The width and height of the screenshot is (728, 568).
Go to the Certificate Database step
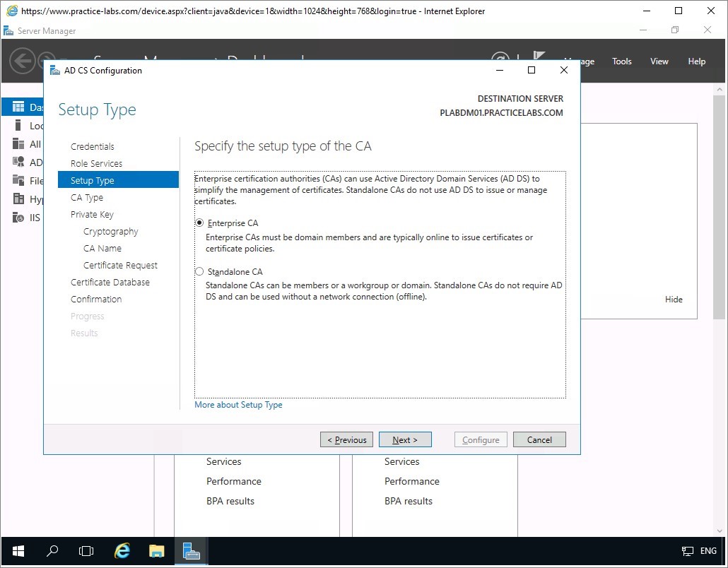[110, 282]
